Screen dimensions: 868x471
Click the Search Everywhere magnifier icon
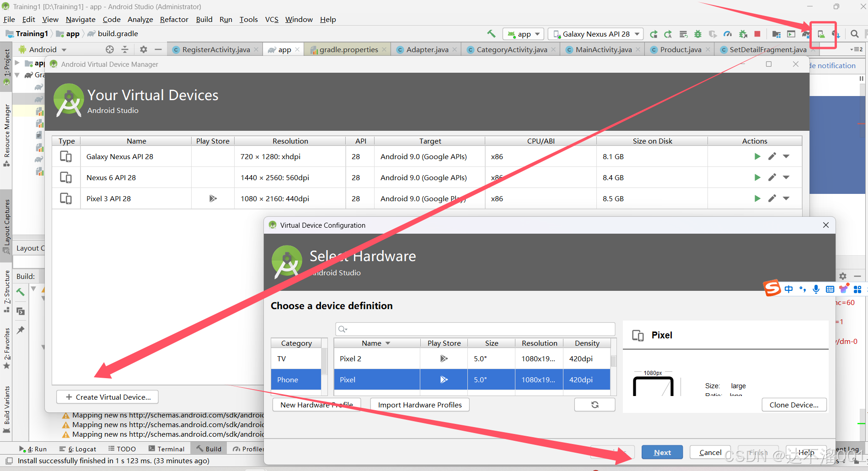pos(854,34)
